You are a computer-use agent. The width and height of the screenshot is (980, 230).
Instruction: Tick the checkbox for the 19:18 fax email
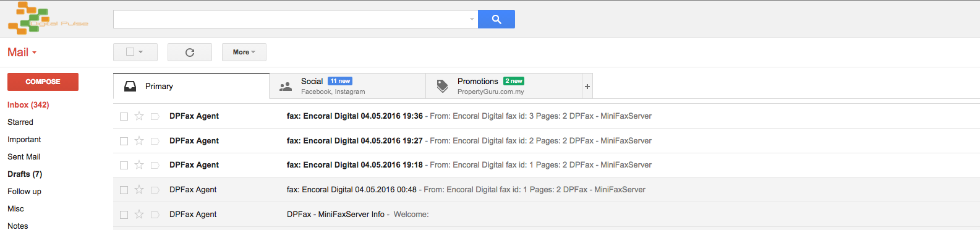point(124,165)
